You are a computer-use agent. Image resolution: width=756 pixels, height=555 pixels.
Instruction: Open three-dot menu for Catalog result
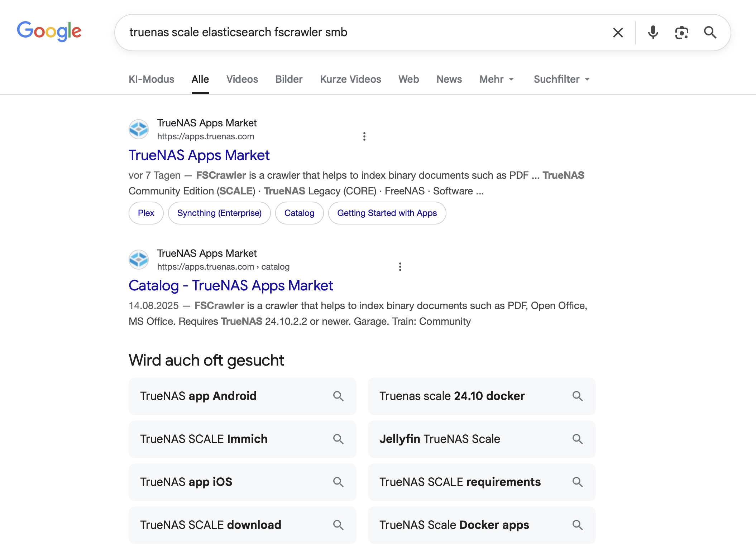[x=400, y=267]
